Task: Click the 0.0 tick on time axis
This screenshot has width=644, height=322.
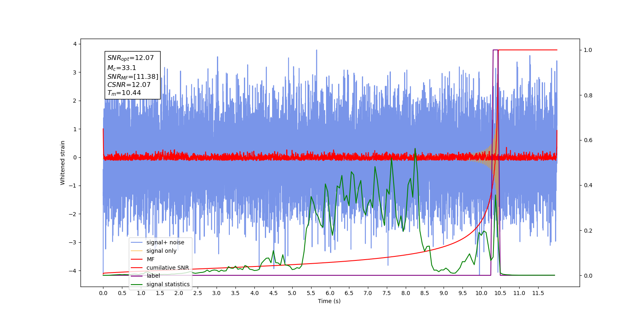Action: point(103,293)
